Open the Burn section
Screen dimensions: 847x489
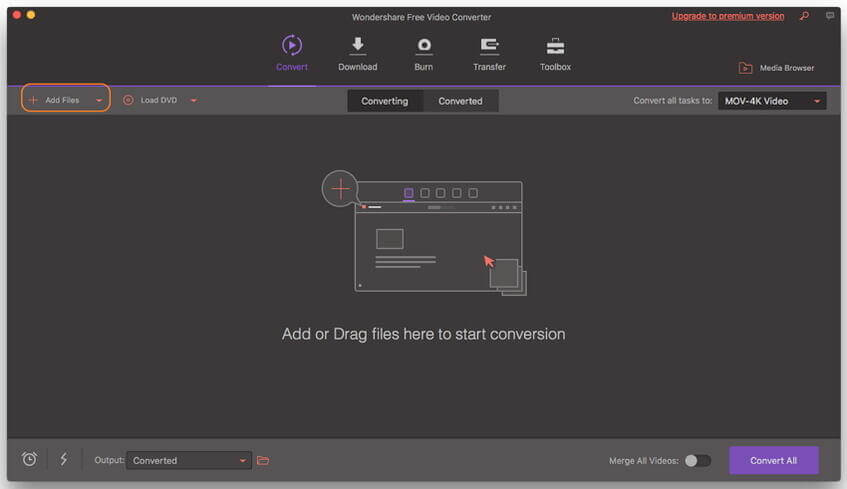424,53
